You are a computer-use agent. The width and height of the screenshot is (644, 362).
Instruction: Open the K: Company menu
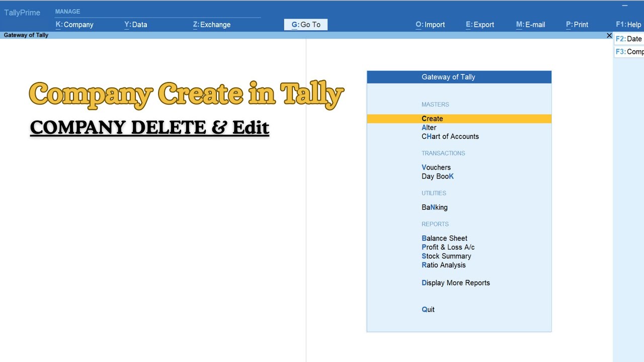pos(74,24)
